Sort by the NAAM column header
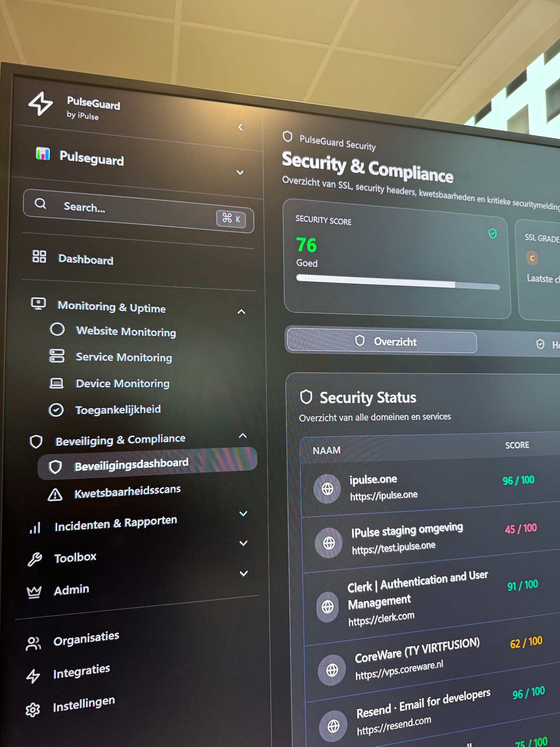 [326, 450]
